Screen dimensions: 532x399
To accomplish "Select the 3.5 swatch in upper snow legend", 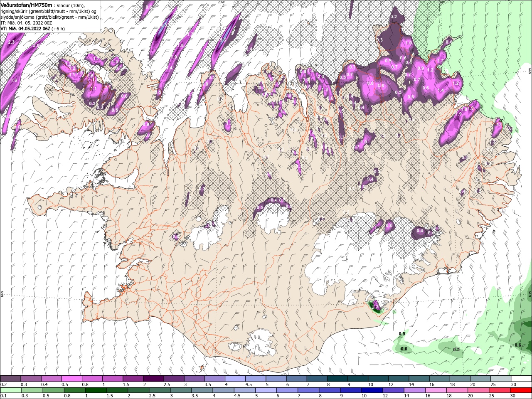I will click(x=215, y=379).
